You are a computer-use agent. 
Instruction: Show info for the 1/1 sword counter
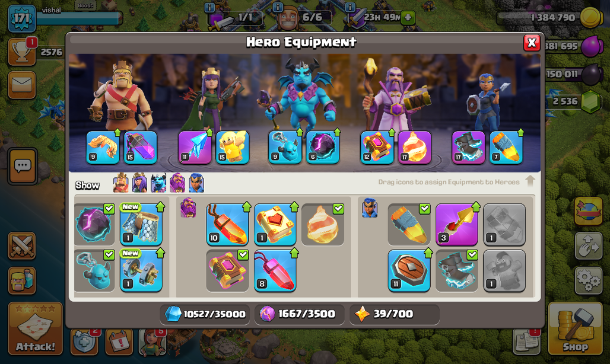209,7
